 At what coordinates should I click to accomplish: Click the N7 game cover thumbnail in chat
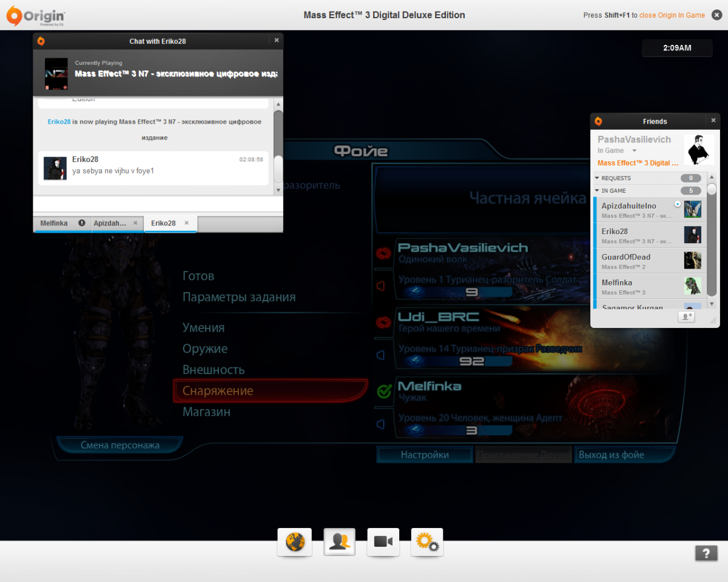point(56,75)
